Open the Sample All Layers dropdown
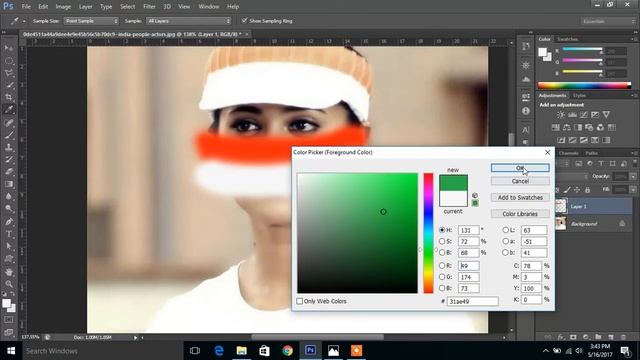This screenshot has height=360, width=640. coord(189,21)
